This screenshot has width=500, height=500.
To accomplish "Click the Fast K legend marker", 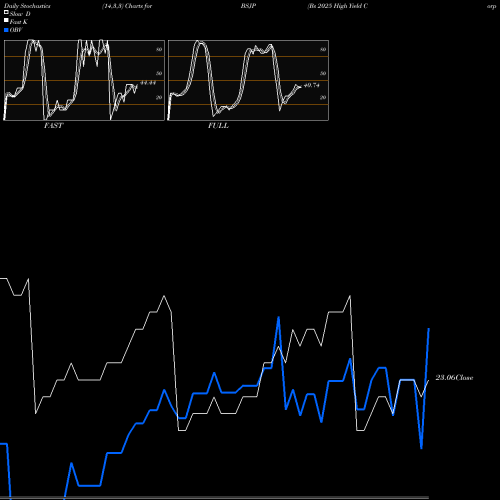I will click(x=6, y=20).
